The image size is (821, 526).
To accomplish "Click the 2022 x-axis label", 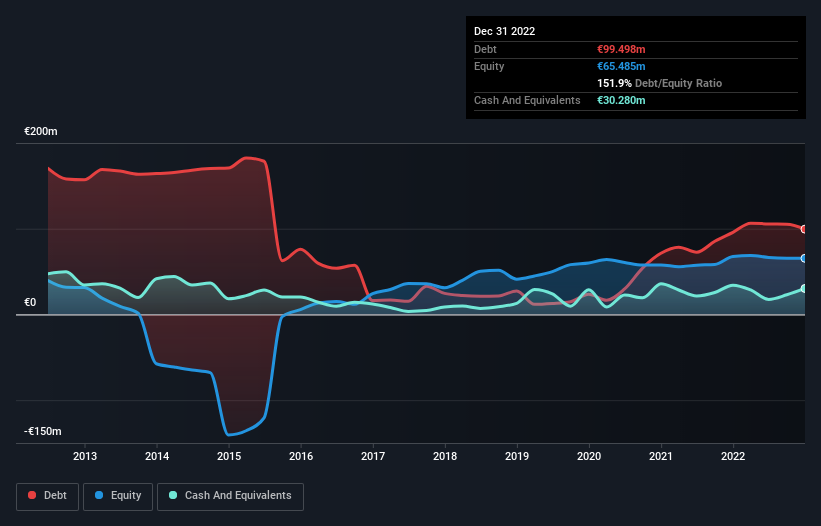I will coord(733,456).
